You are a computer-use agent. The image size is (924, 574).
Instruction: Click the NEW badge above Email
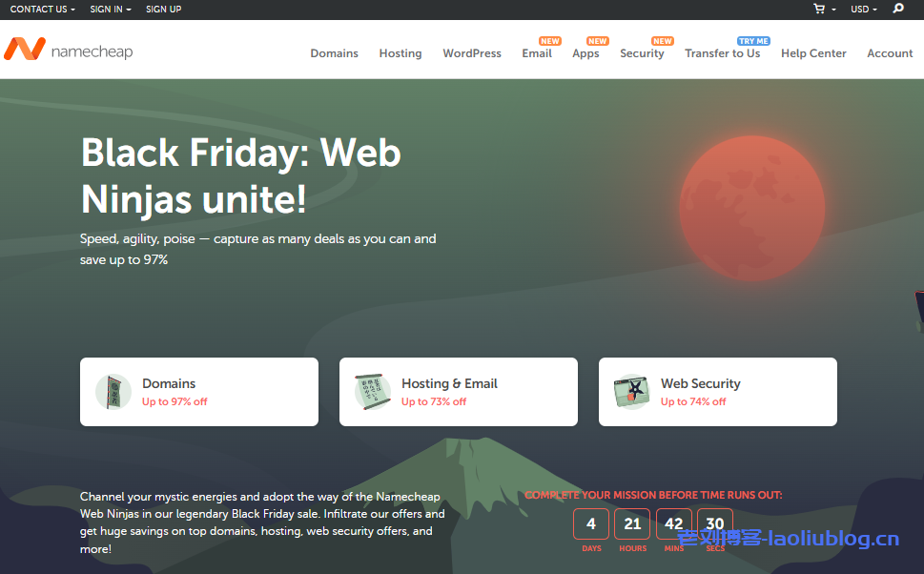pos(550,41)
